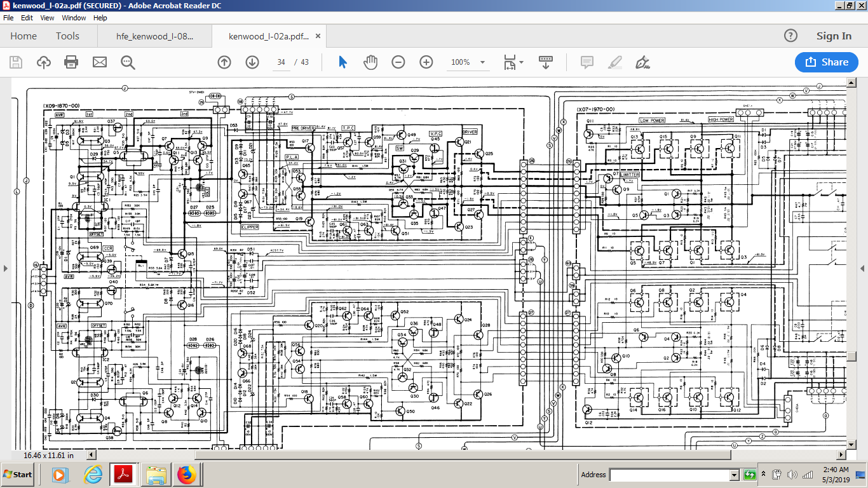Click the vertical scrollbar down arrow
This screenshot has height=488, width=868.
click(852, 445)
